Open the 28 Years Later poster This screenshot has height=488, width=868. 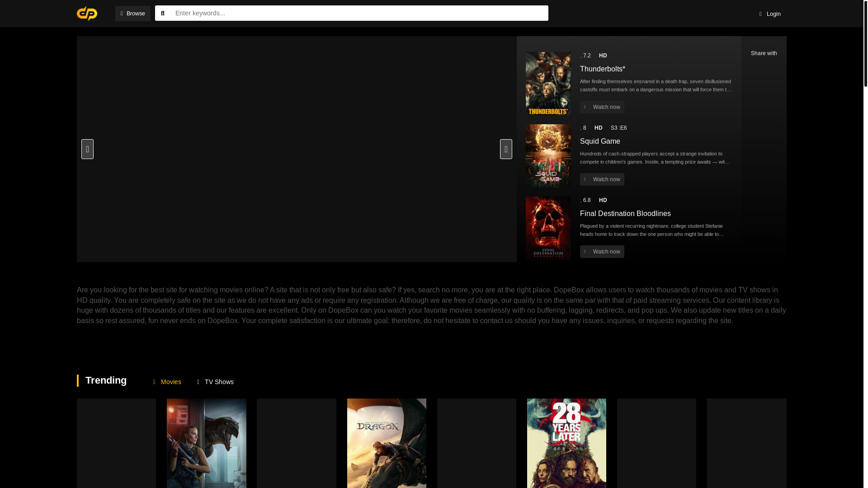(x=566, y=443)
